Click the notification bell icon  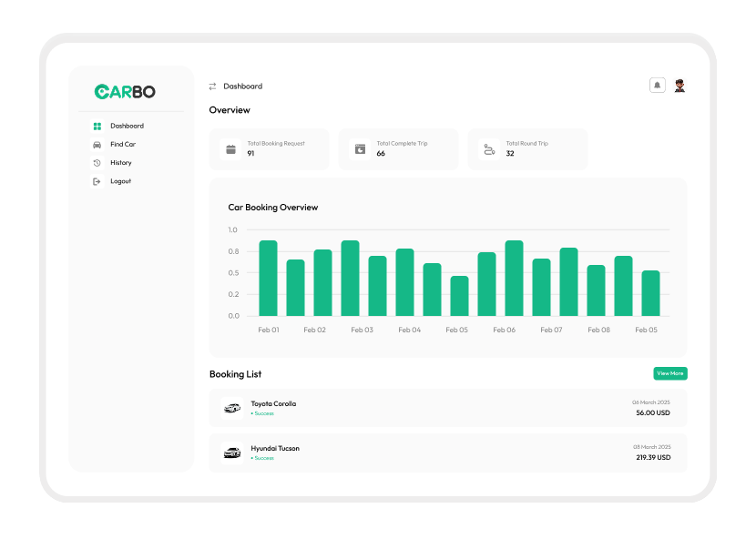pyautogui.click(x=657, y=86)
